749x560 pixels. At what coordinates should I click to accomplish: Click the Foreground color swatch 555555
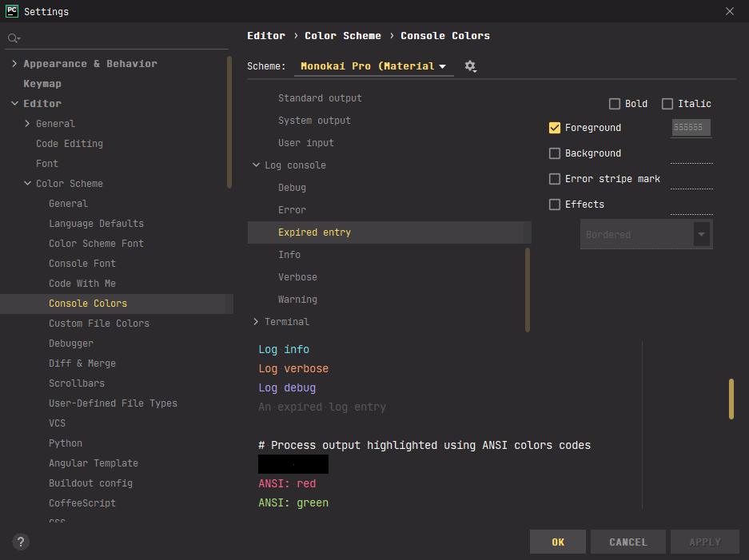[x=691, y=128]
